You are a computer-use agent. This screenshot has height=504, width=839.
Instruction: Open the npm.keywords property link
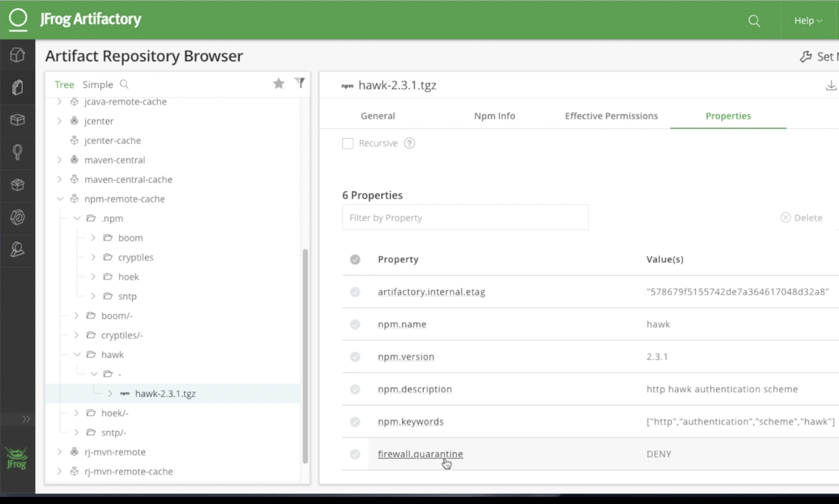coord(411,422)
